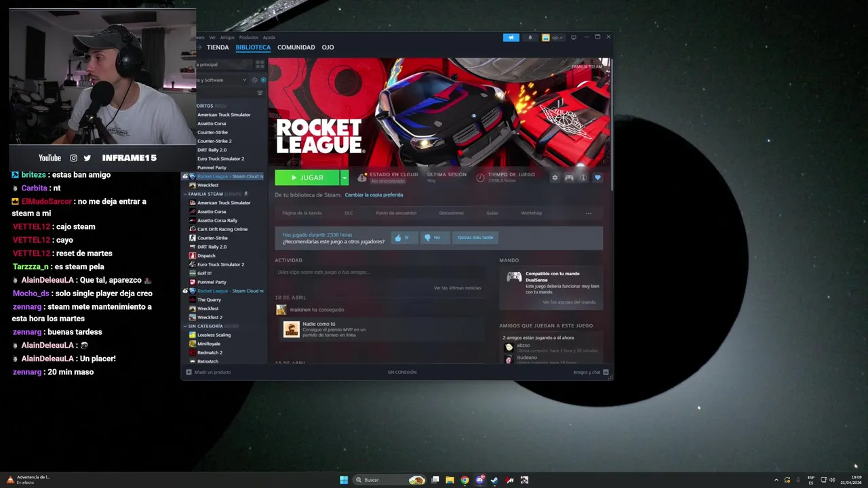Viewport: 868px width, 488px height.
Task: Open the Steam icon on the taskbar
Action: coord(494,480)
